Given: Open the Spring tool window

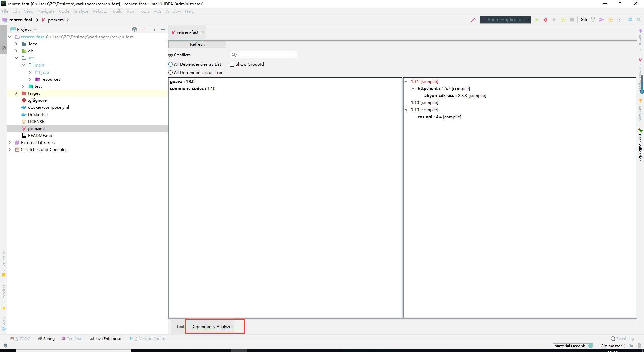Looking at the screenshot, I should (46, 339).
